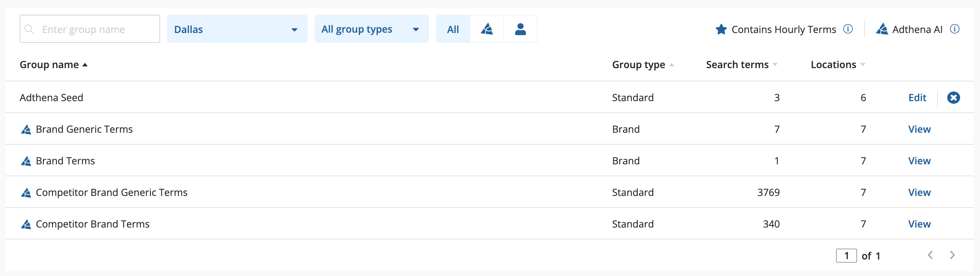This screenshot has height=276, width=980.
Task: Click Adthena icon beside Competitor Brand Generic Terms
Action: click(x=26, y=193)
